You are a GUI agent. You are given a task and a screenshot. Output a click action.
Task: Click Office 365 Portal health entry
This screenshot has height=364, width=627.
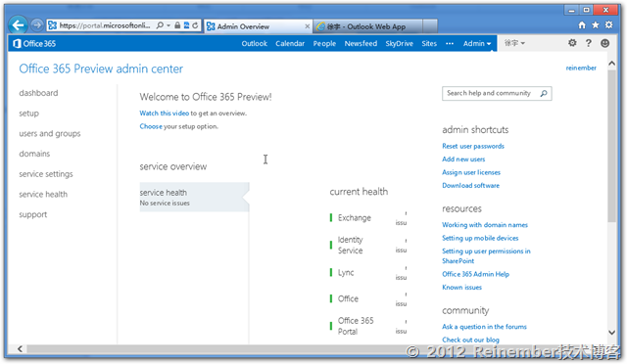pyautogui.click(x=356, y=326)
